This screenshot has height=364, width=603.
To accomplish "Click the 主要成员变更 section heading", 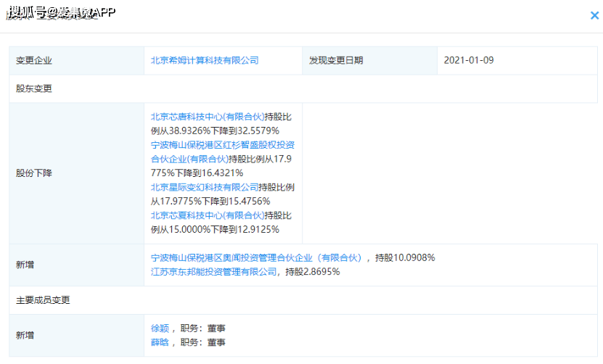I will (x=44, y=299).
